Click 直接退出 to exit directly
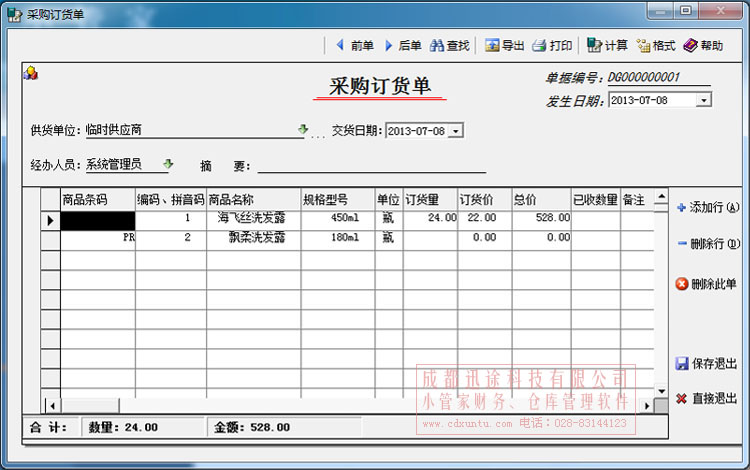 click(x=708, y=398)
